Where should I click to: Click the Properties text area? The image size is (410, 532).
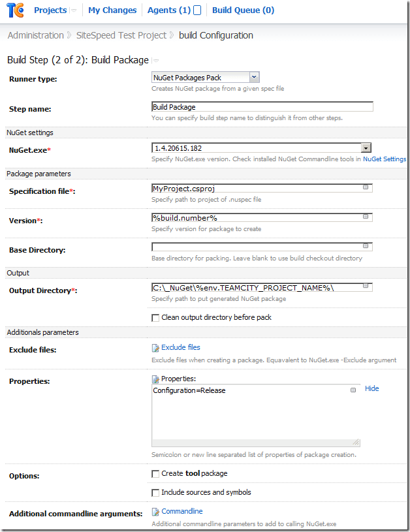tap(255, 415)
